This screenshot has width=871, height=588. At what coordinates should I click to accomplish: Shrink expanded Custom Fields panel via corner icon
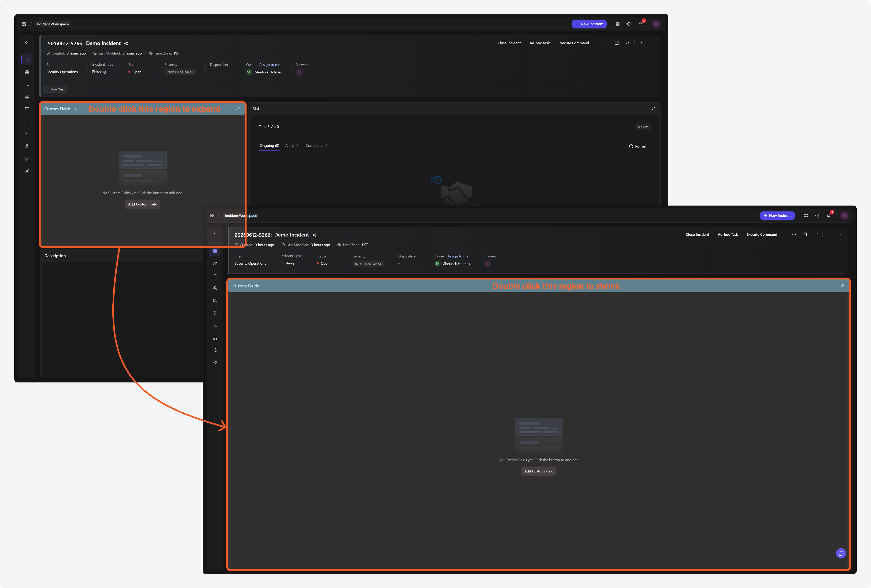click(x=842, y=286)
